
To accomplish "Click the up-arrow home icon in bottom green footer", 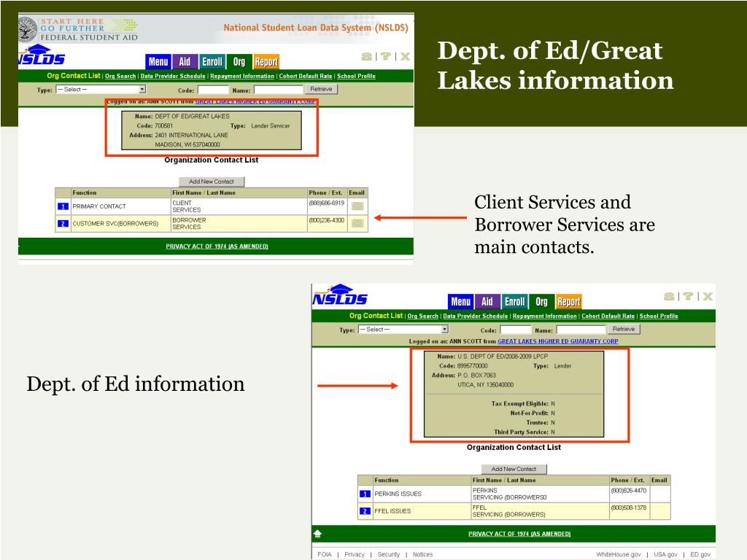I will [318, 534].
